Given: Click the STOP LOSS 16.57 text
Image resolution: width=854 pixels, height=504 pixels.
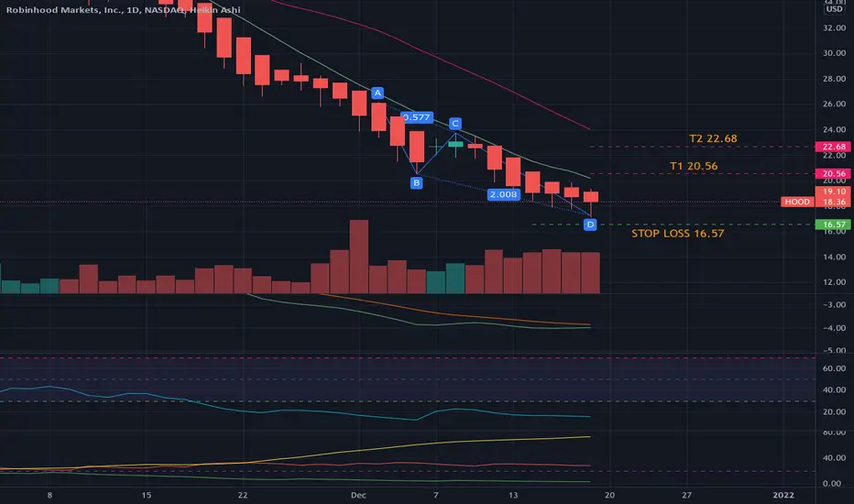Looking at the screenshot, I should (677, 234).
